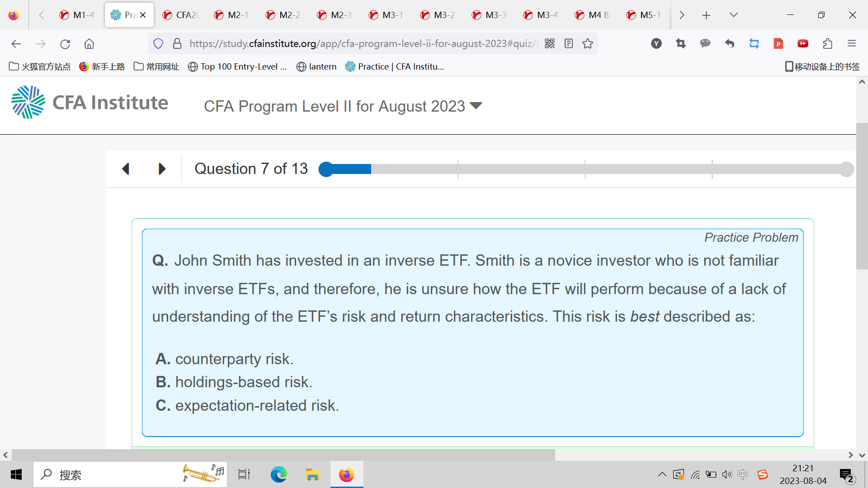Open the extensions puzzle icon
The width and height of the screenshot is (868, 488).
pos(827,43)
